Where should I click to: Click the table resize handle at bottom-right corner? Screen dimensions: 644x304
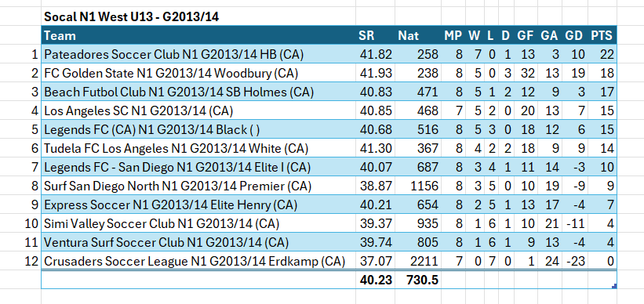coord(614,286)
